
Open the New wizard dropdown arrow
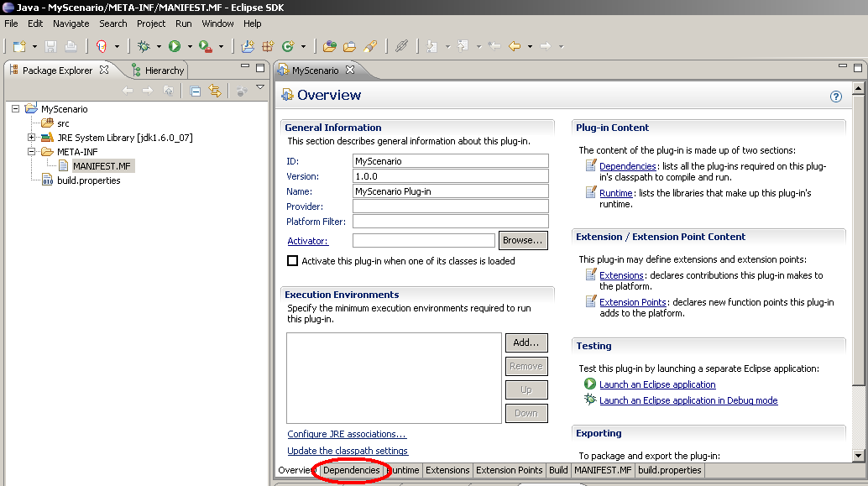point(34,47)
